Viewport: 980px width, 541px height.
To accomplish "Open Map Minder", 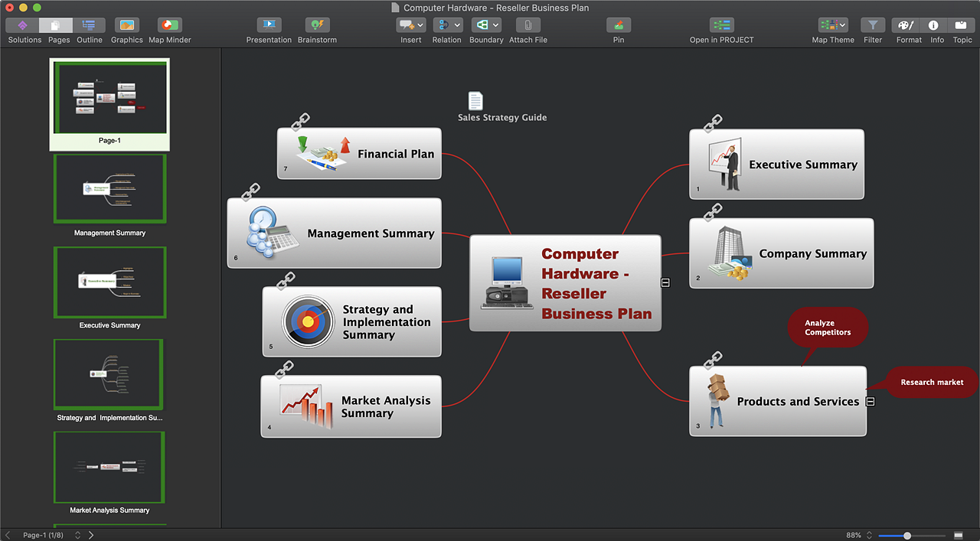I will [x=169, y=25].
